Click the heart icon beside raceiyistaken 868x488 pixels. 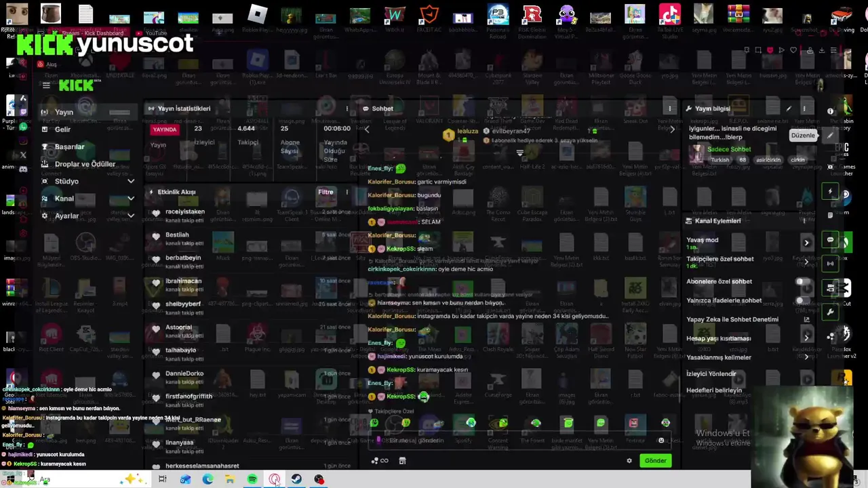coord(156,213)
